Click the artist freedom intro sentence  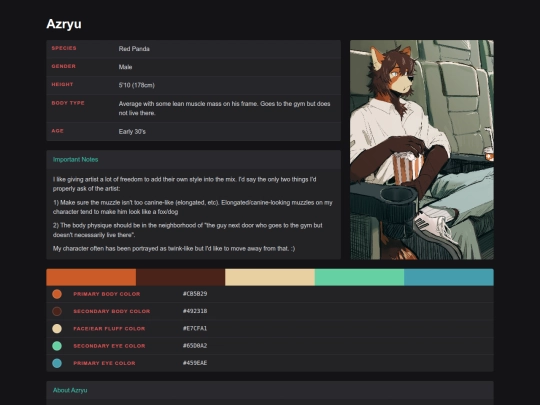(x=185, y=184)
